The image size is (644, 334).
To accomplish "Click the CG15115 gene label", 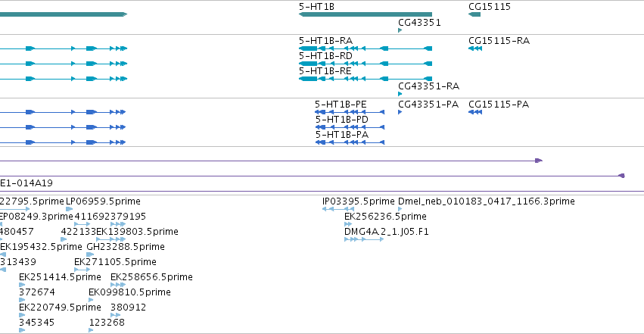I will click(490, 7).
